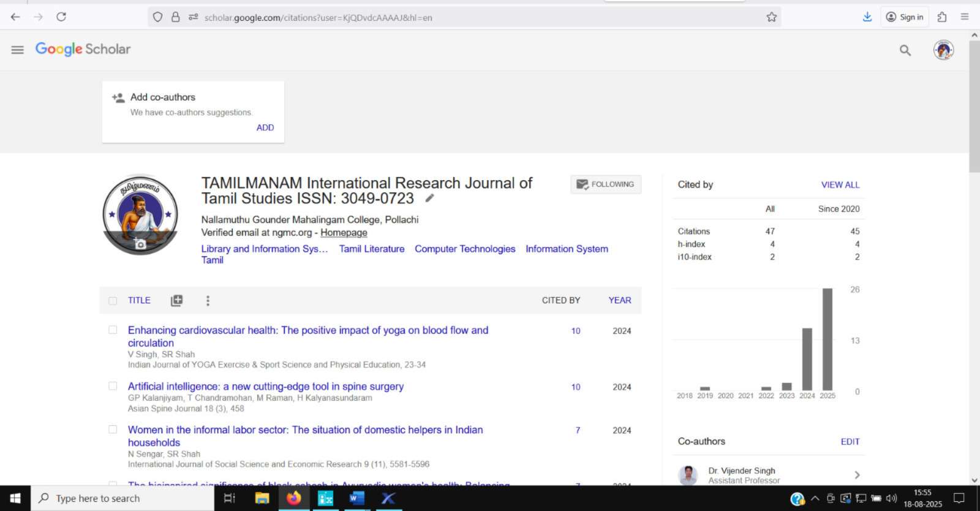980x511 pixels.
Task: Bookmark this page with the star icon
Action: [x=772, y=17]
